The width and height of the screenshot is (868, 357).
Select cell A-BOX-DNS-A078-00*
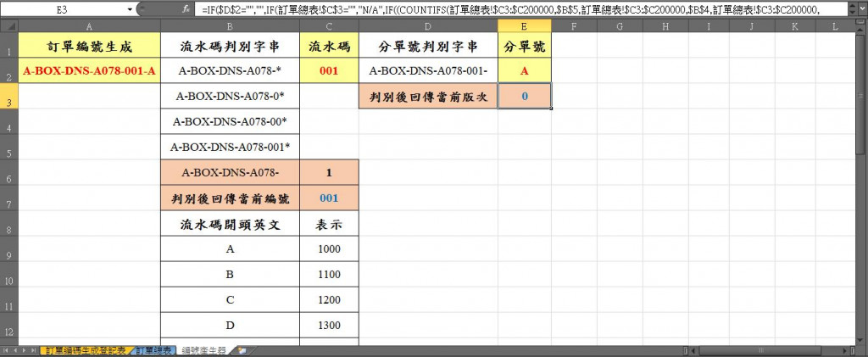tap(230, 121)
